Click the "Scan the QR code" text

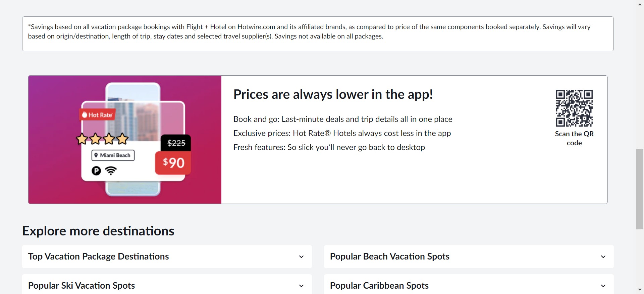[x=574, y=138]
